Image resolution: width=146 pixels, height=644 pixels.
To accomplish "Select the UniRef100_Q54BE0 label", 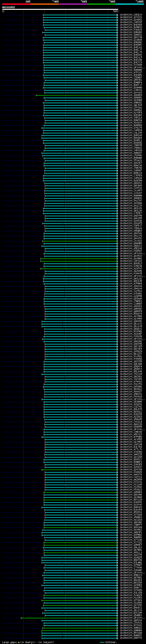I will 131,615.
